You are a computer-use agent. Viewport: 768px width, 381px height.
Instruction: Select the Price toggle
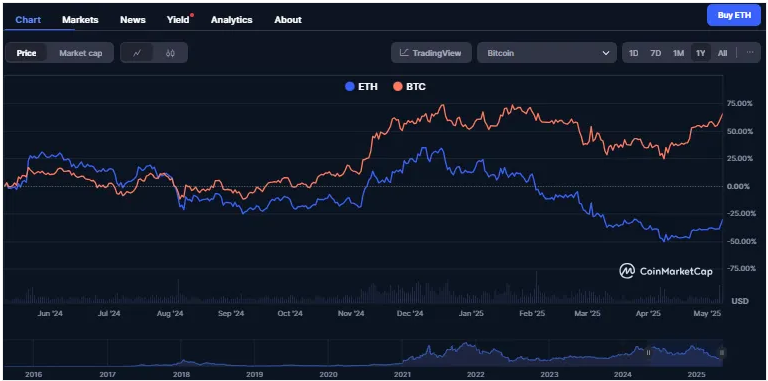point(26,53)
